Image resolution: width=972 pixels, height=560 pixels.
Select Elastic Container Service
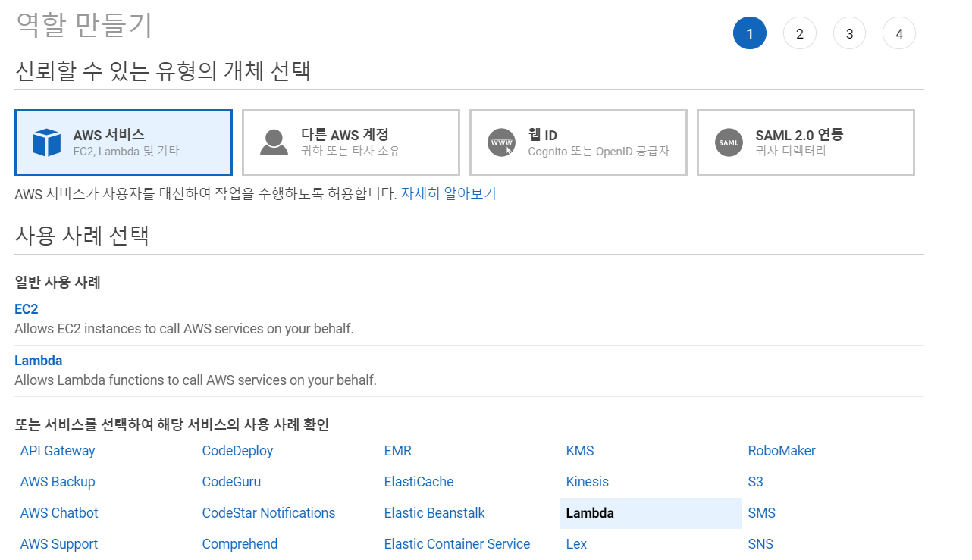click(x=457, y=544)
